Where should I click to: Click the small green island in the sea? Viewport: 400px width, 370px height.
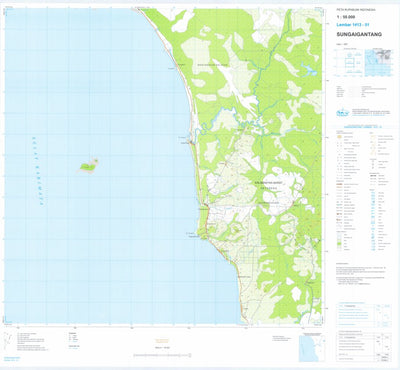[x=88, y=166]
